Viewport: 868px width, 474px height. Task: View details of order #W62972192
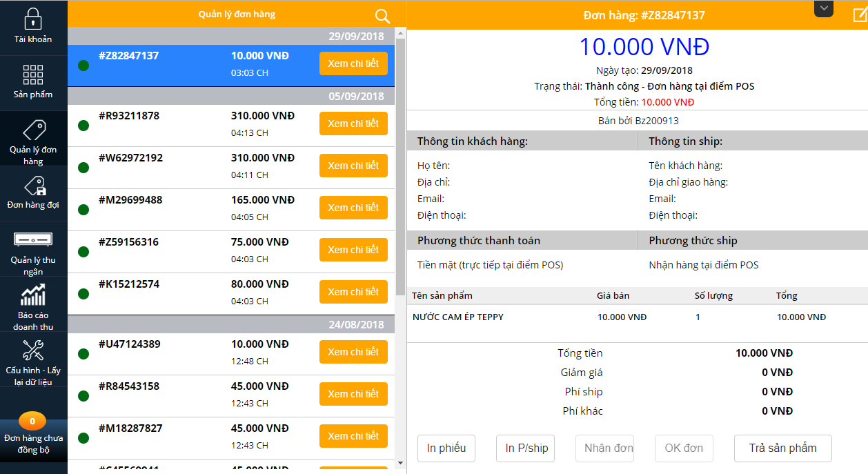point(353,166)
